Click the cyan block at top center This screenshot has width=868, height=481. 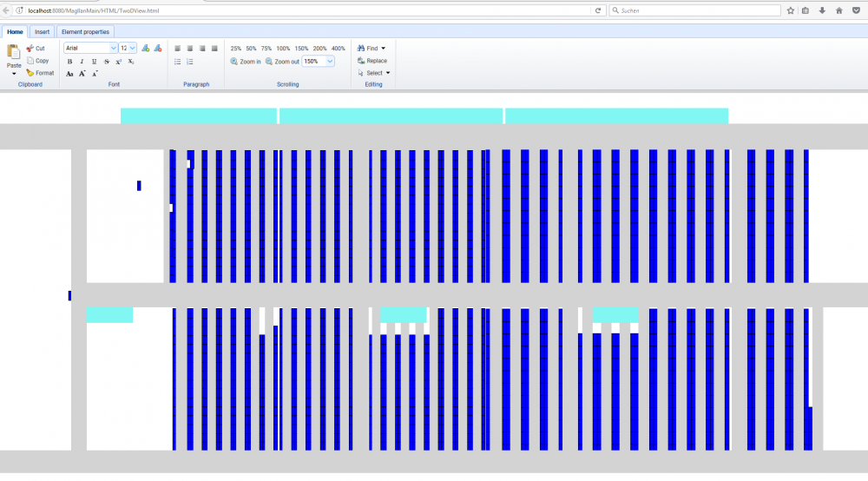(x=391, y=116)
